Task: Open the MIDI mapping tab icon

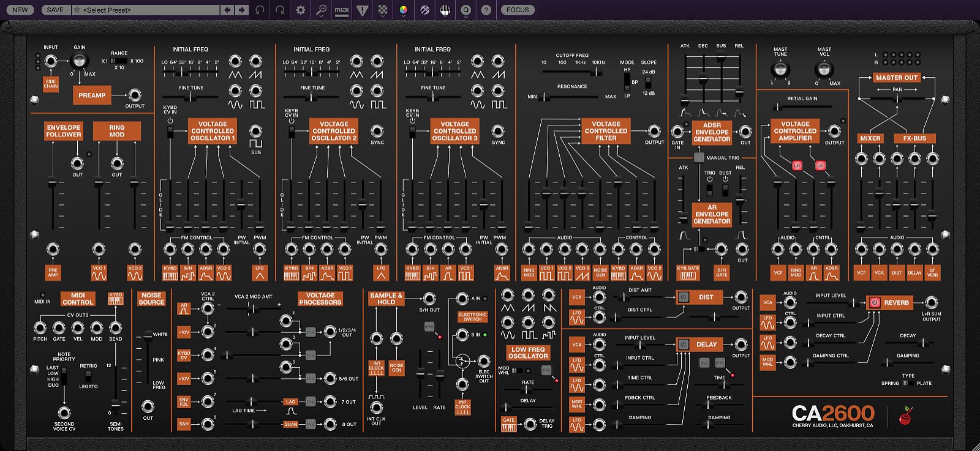Action: [x=341, y=10]
